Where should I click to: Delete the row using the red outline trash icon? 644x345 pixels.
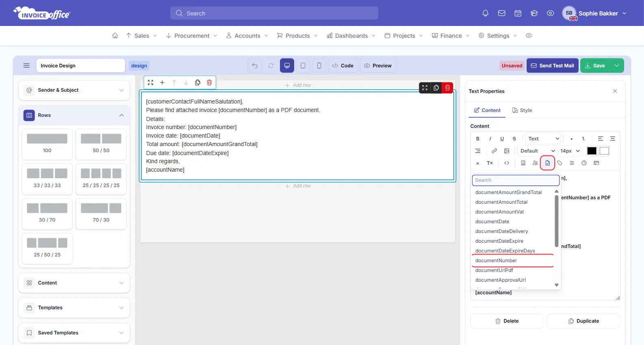[x=209, y=82]
